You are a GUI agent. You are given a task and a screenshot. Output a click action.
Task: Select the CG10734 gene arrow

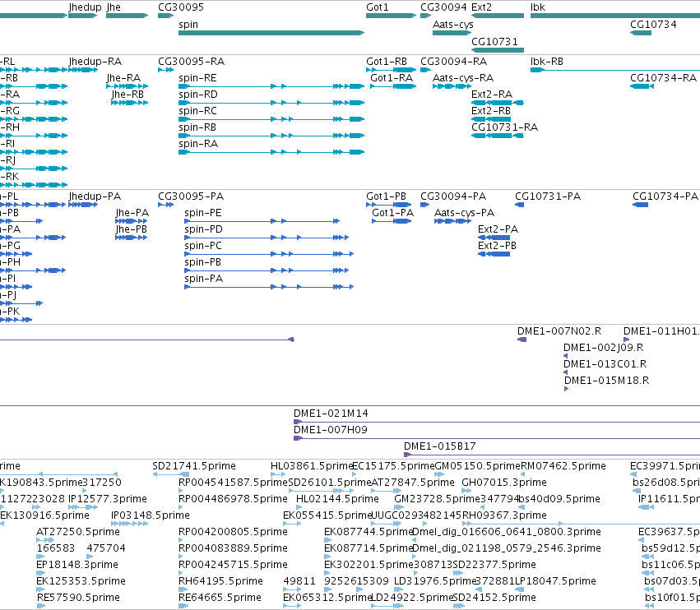point(641,33)
